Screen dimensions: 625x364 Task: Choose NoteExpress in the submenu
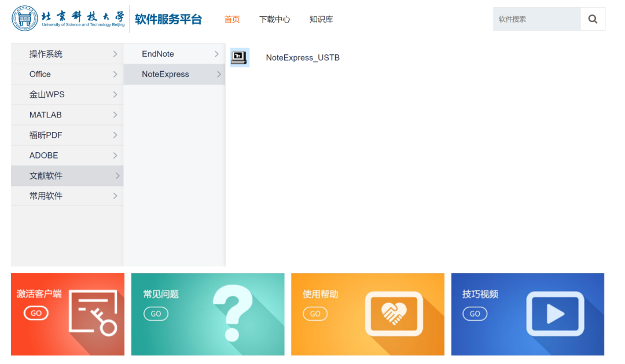174,74
